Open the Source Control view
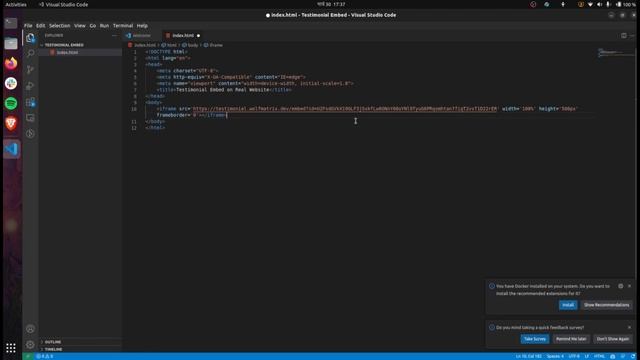640x360 pixels. (30, 69)
